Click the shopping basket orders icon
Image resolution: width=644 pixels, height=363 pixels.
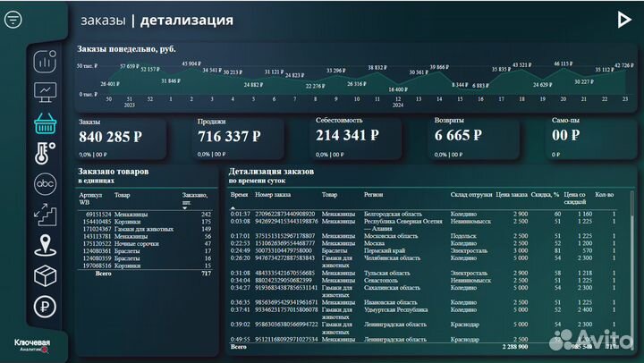[x=45, y=122]
